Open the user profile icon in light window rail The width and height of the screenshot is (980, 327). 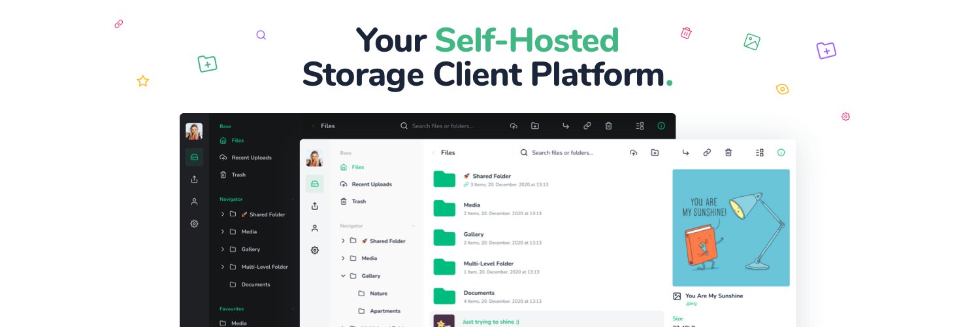pos(315,228)
